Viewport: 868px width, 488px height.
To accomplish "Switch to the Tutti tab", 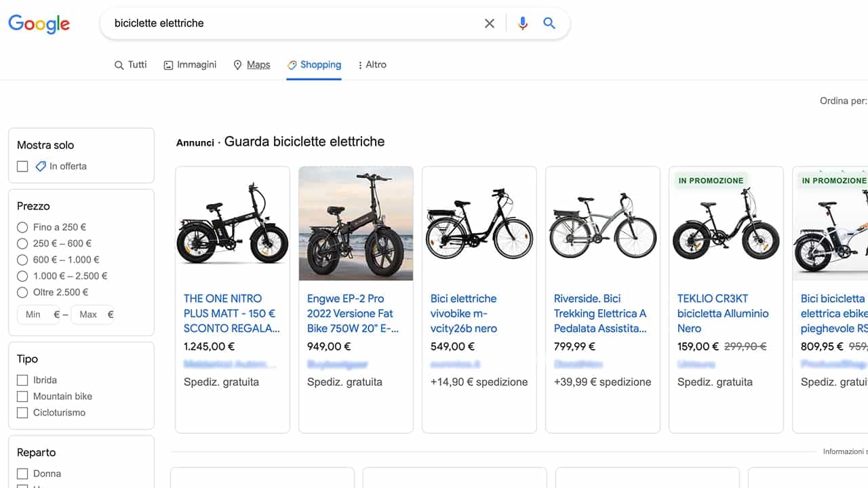I will coord(130,64).
